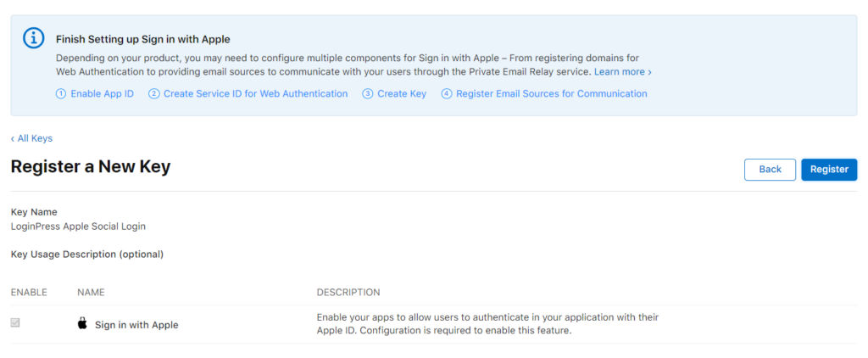
Task: Go to step 1 Enable App ID
Action: click(x=95, y=93)
